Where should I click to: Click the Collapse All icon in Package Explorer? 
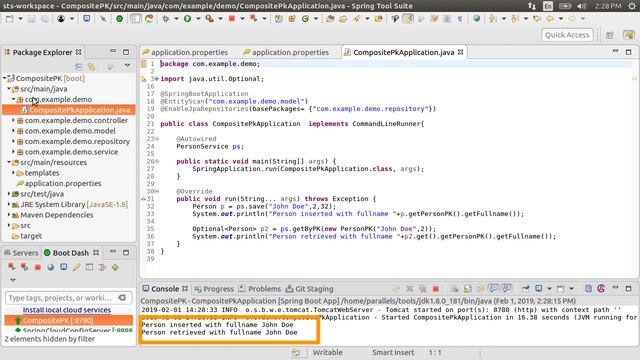[79, 67]
